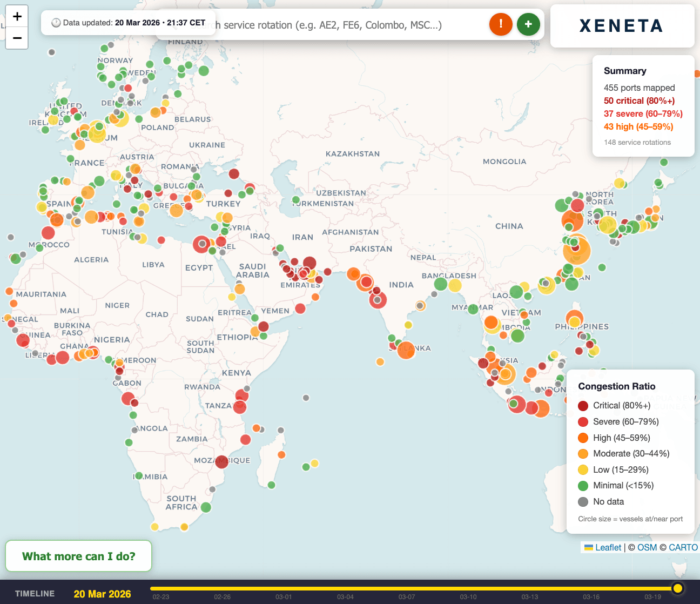Filter by 43 high ports in Summary

(x=638, y=126)
